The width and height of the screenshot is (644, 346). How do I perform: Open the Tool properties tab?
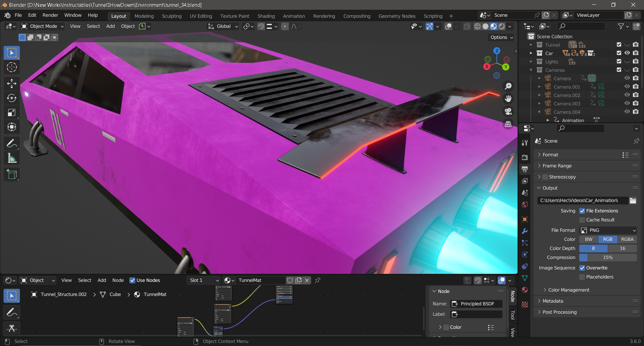525,143
